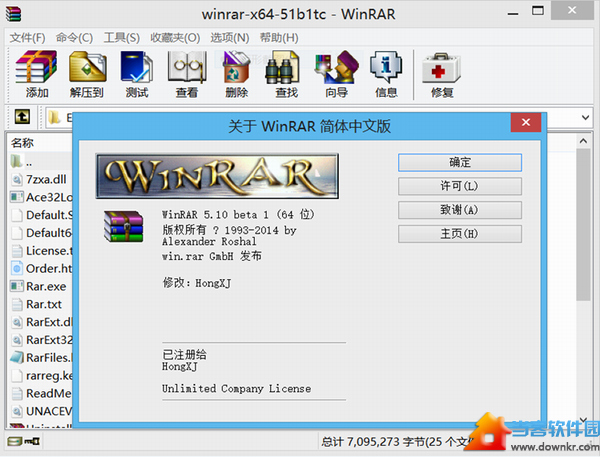Open the 帮助(H) menu

279,38
